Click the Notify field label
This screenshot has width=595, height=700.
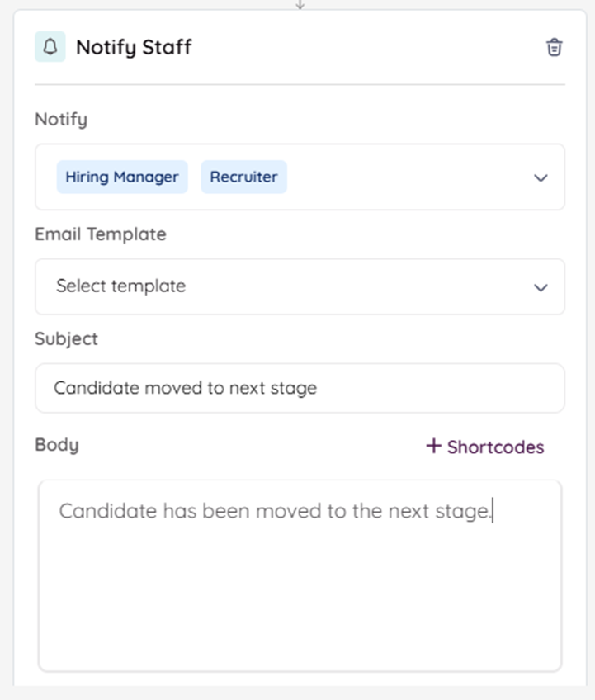click(60, 119)
